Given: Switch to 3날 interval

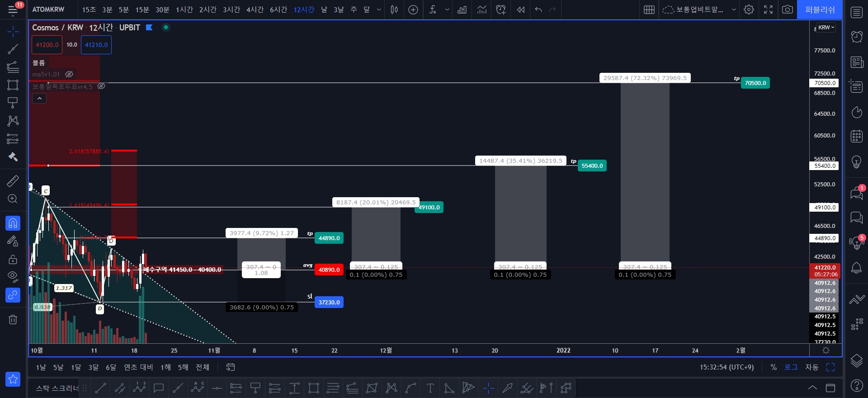Looking at the screenshot, I should [x=339, y=9].
